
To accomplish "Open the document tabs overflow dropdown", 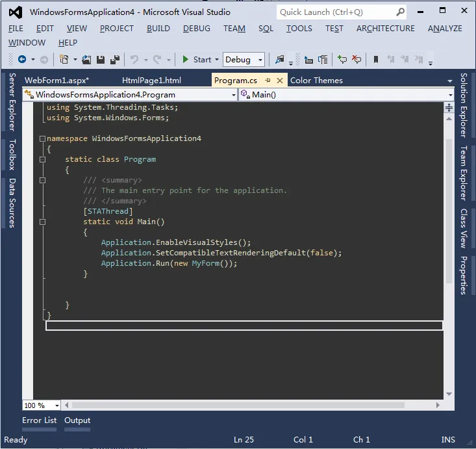I will click(450, 81).
